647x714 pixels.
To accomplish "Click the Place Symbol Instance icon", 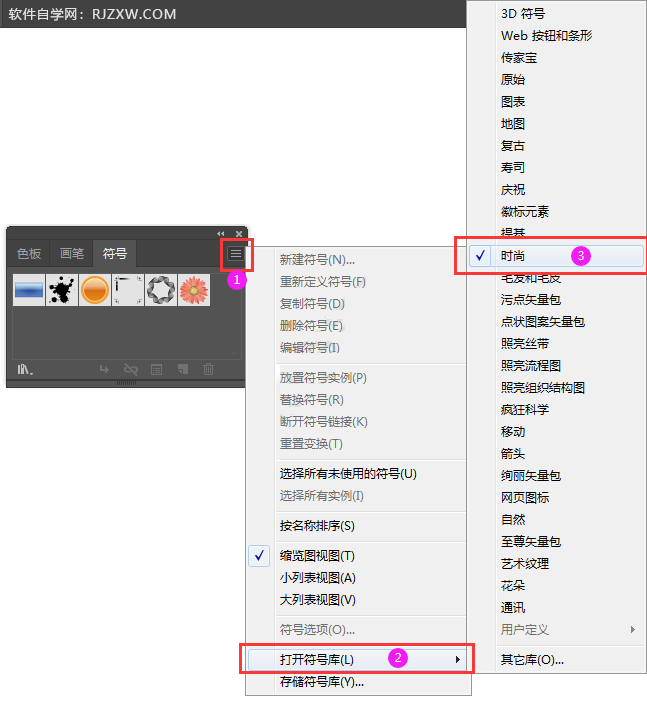I will pos(104,369).
